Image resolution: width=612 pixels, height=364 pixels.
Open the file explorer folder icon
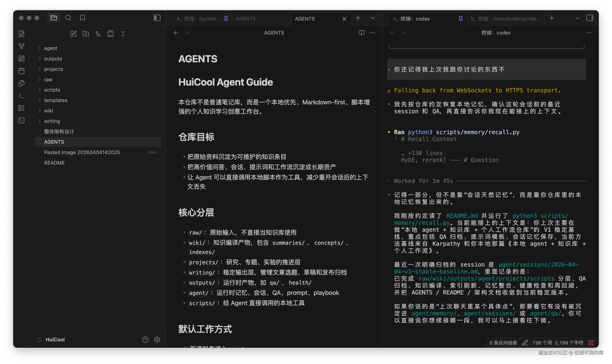(x=54, y=18)
